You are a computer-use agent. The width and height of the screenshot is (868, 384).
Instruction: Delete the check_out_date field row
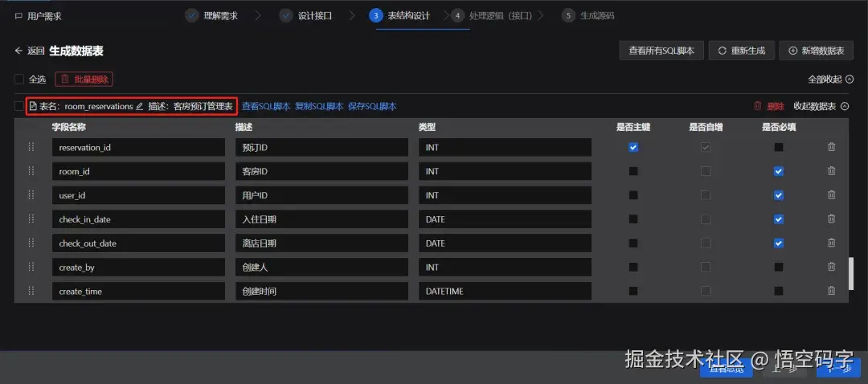[x=831, y=243]
